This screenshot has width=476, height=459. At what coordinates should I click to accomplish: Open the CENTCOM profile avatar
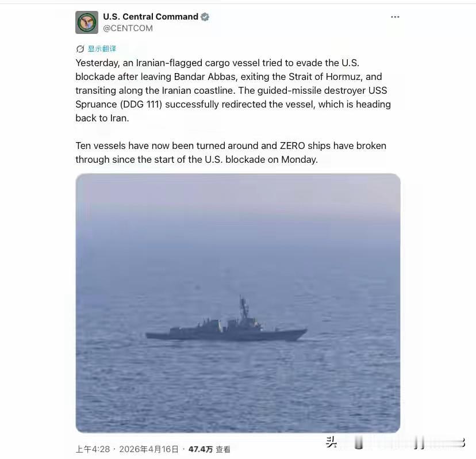[87, 22]
